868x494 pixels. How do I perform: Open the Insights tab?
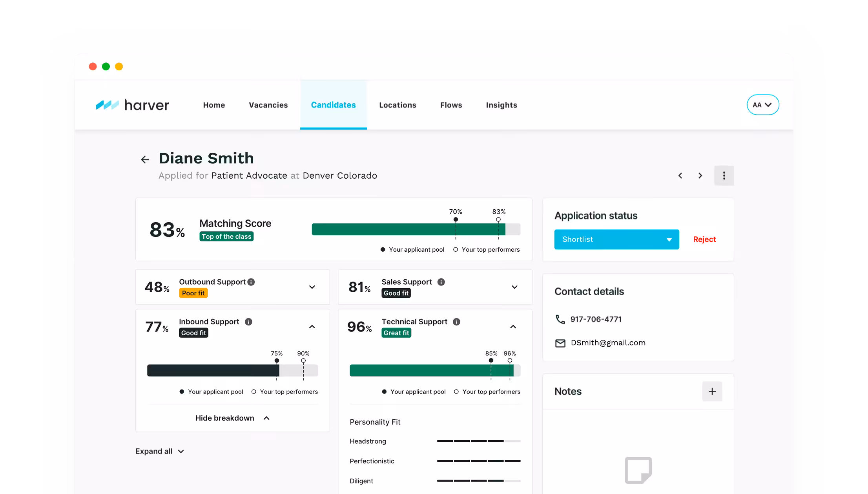tap(501, 105)
